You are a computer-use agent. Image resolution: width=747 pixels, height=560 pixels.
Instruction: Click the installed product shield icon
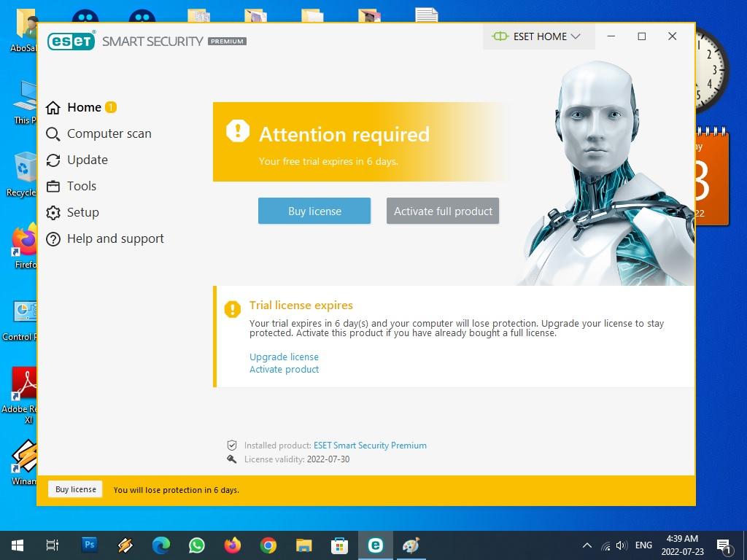[x=232, y=446]
